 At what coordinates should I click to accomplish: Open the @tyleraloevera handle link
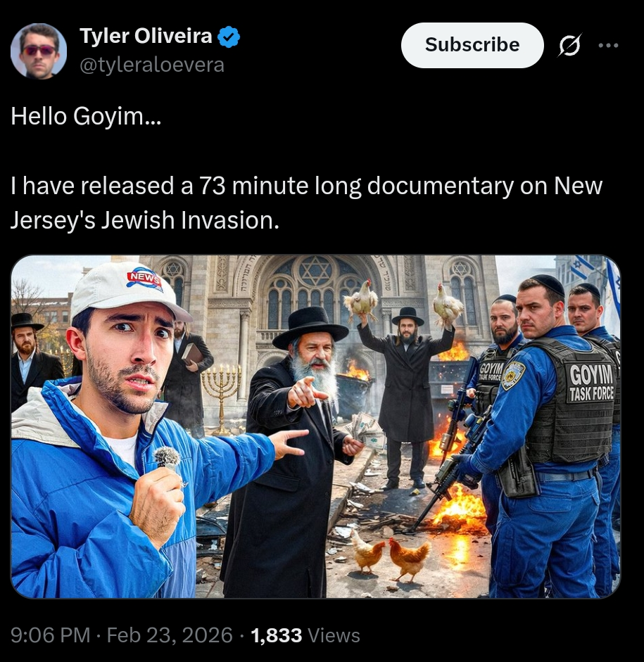pos(151,65)
